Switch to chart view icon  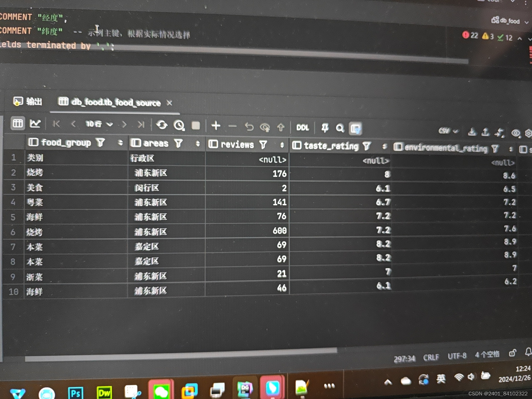point(35,123)
